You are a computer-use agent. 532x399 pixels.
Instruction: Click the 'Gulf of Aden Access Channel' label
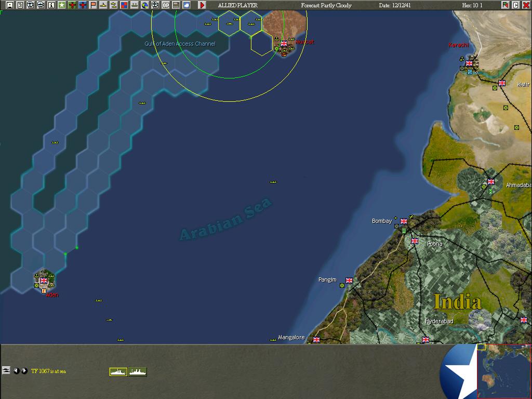pos(180,44)
